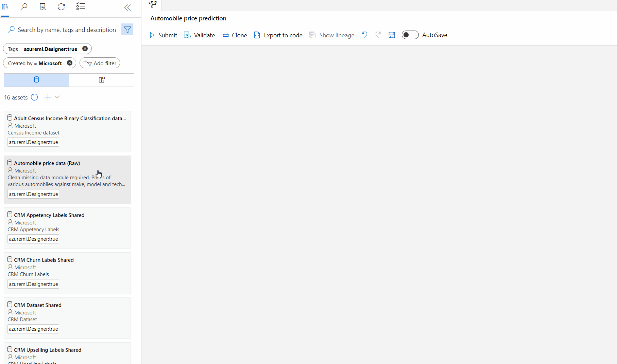
Task: Submit the pipeline
Action: point(163,35)
